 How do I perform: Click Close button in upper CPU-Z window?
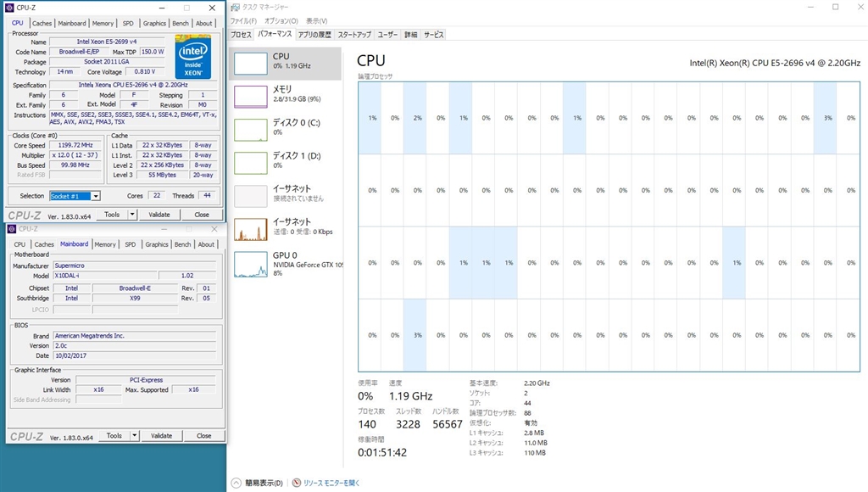pos(202,215)
